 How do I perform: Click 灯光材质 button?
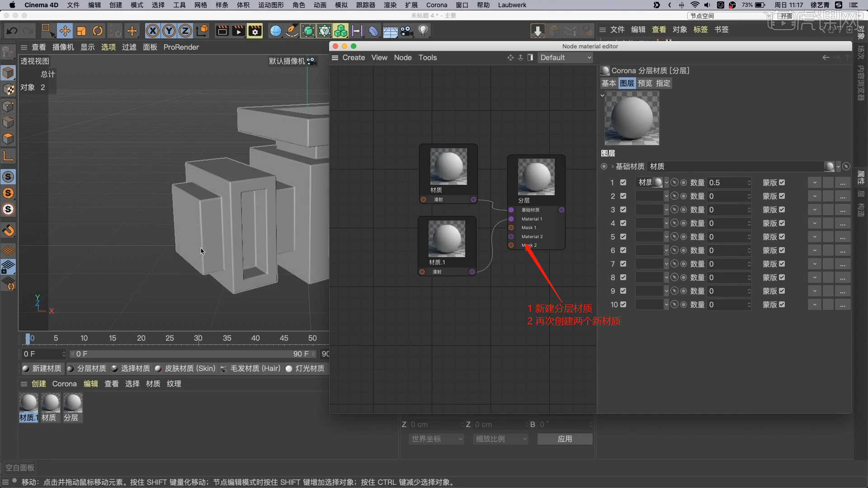pyautogui.click(x=305, y=368)
